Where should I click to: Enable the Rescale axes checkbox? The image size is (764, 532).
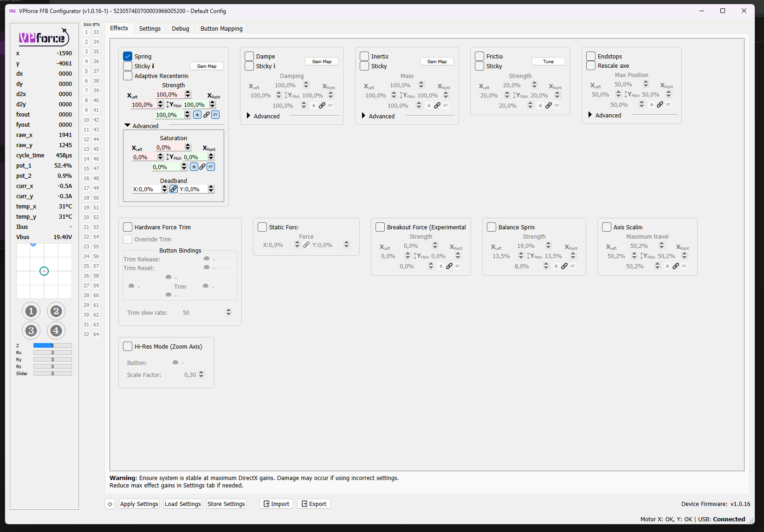[591, 65]
